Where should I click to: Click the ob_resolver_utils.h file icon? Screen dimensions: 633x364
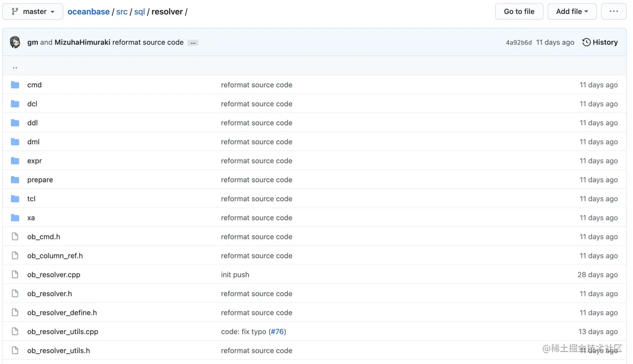pos(15,351)
